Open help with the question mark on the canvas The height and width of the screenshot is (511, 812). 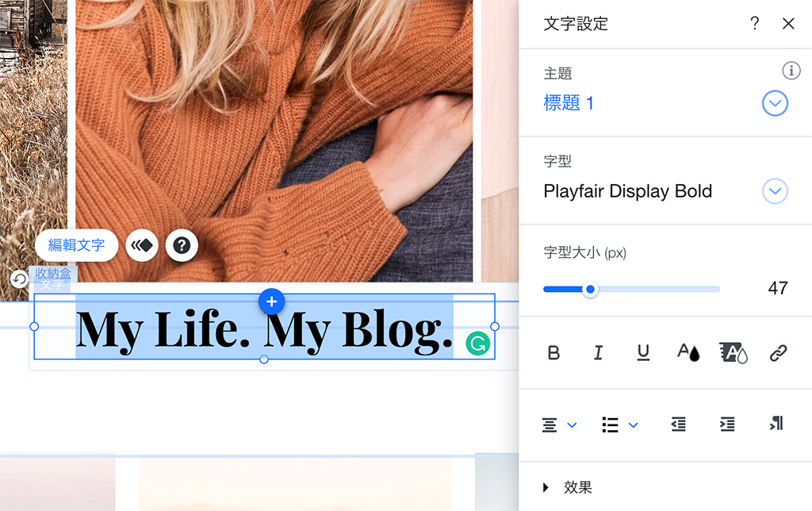(182, 245)
